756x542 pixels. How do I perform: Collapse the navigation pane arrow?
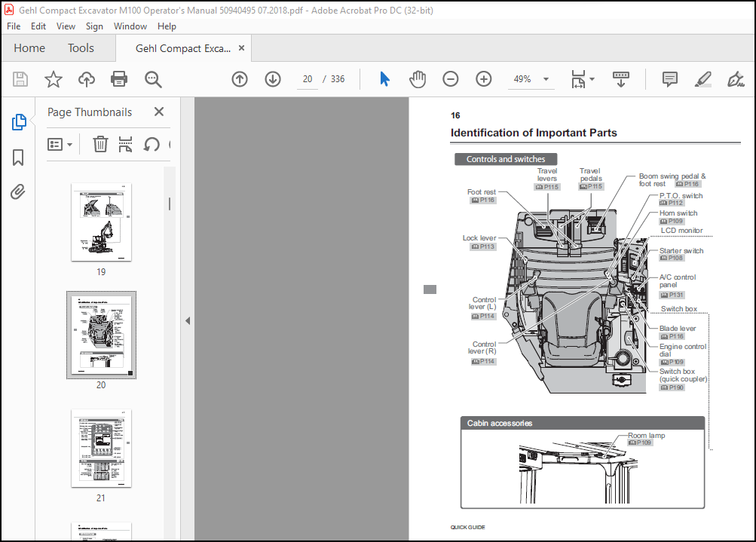click(x=188, y=320)
